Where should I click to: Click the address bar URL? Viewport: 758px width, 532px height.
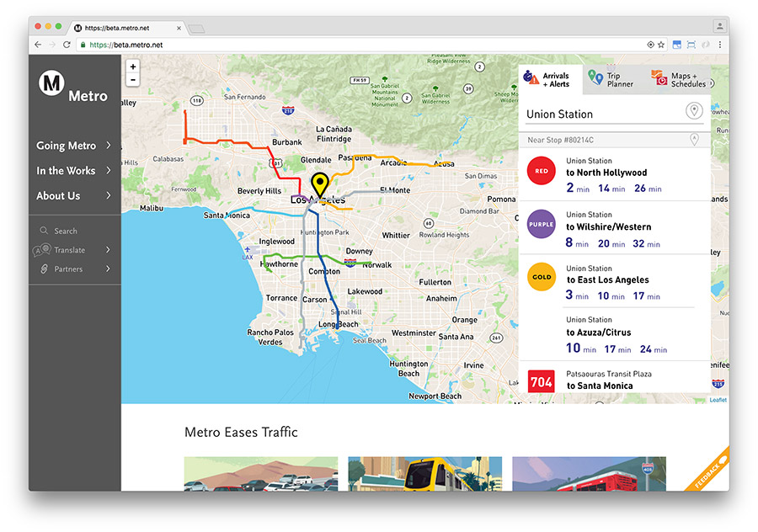click(x=126, y=45)
